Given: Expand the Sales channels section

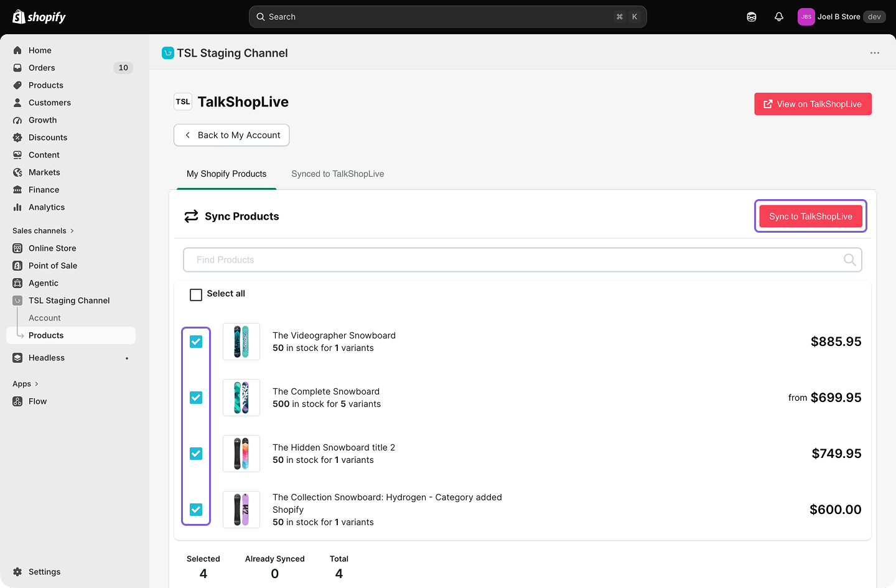Looking at the screenshot, I should (x=43, y=231).
